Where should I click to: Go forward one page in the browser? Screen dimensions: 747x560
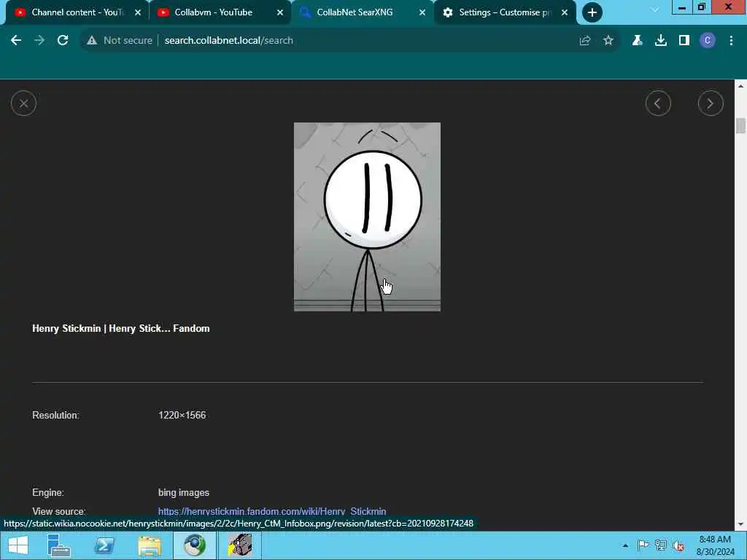(x=39, y=41)
